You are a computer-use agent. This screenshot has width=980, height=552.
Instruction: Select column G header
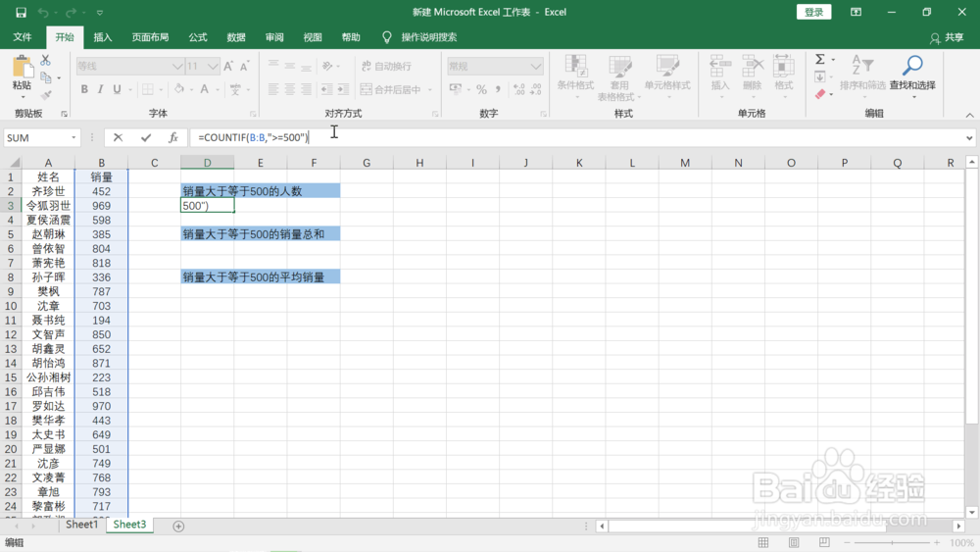point(367,163)
